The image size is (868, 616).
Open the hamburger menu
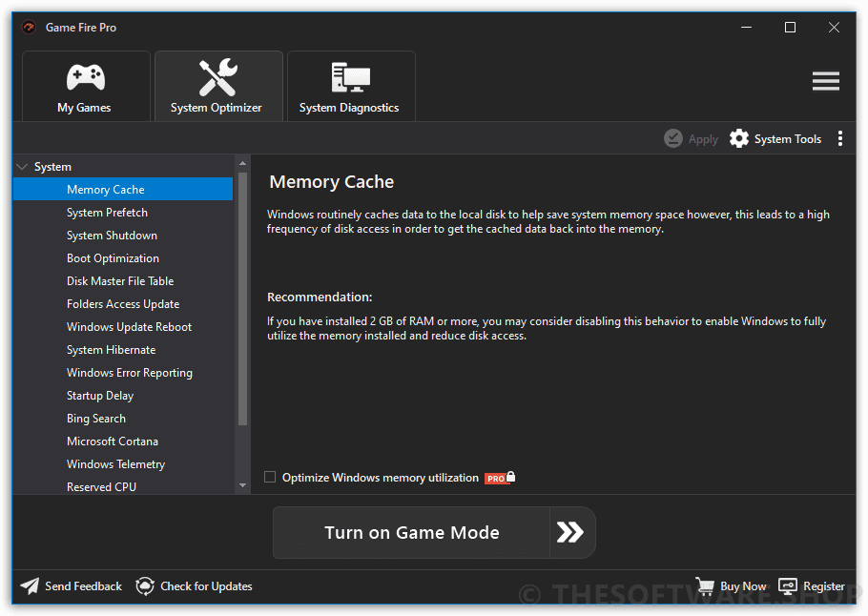click(x=825, y=81)
